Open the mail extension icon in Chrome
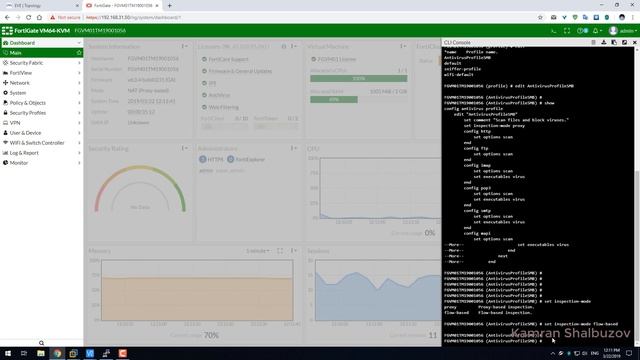Viewport: 640px width, 360px height. pos(553,18)
